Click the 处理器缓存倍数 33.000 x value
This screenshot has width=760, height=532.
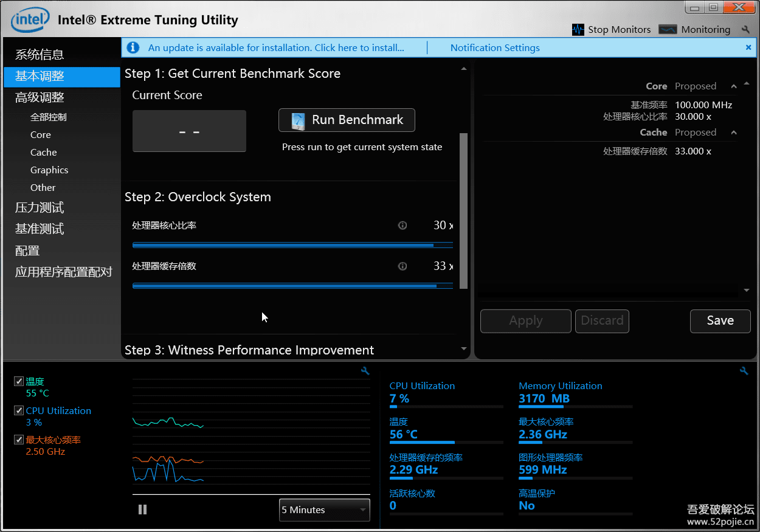[x=693, y=151]
